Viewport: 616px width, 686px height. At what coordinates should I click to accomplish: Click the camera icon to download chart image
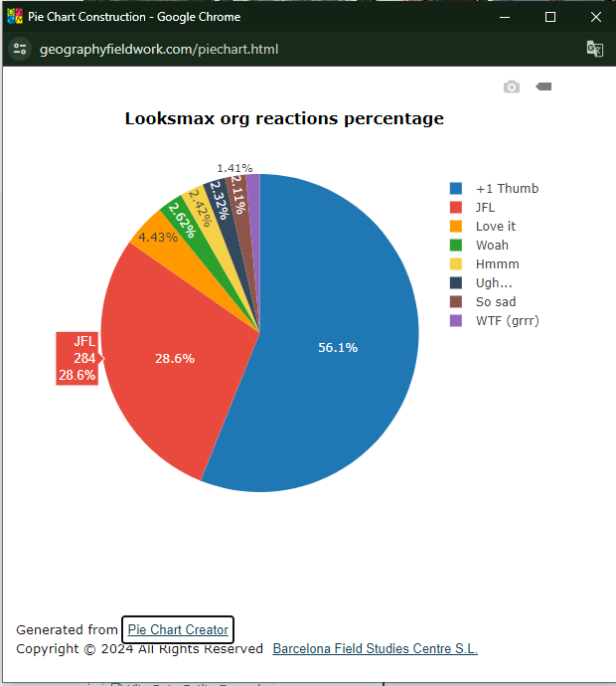[512, 87]
